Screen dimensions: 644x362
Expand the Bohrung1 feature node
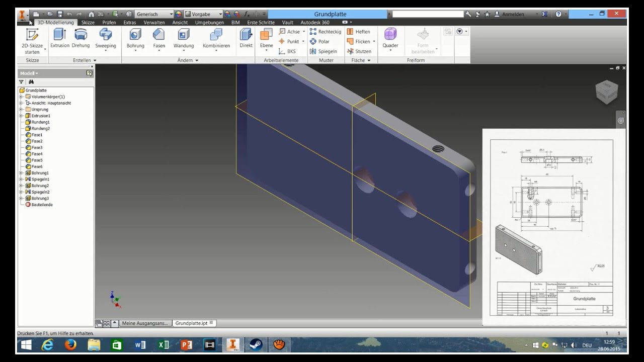(21, 173)
